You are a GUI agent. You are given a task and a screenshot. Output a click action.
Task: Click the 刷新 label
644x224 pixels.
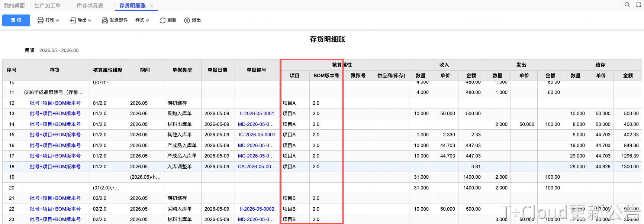tap(172, 20)
